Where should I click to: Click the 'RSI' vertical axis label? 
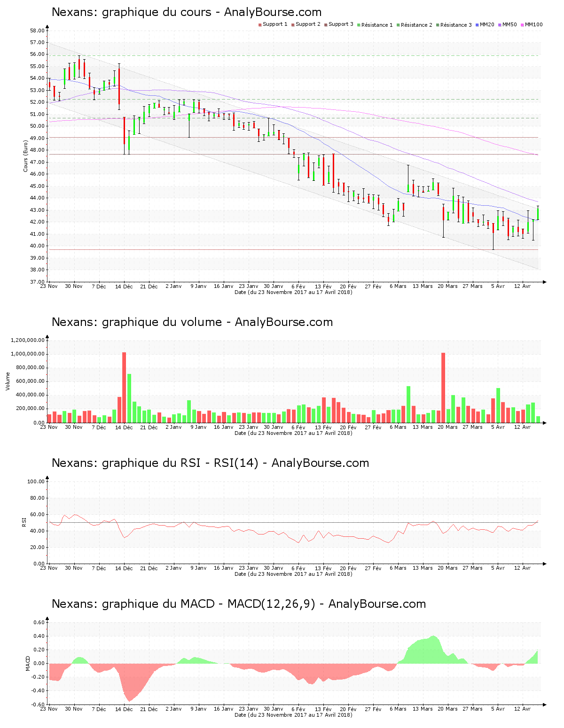(23, 522)
